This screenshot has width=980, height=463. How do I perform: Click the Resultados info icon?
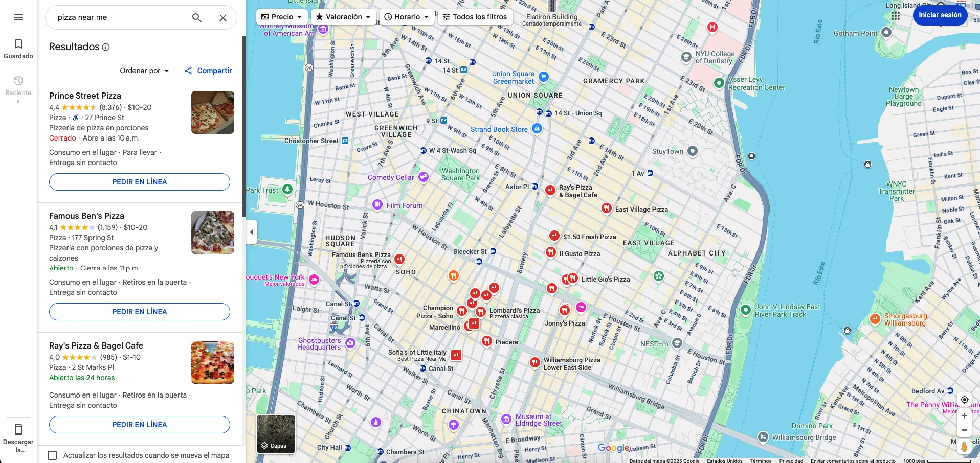point(106,47)
